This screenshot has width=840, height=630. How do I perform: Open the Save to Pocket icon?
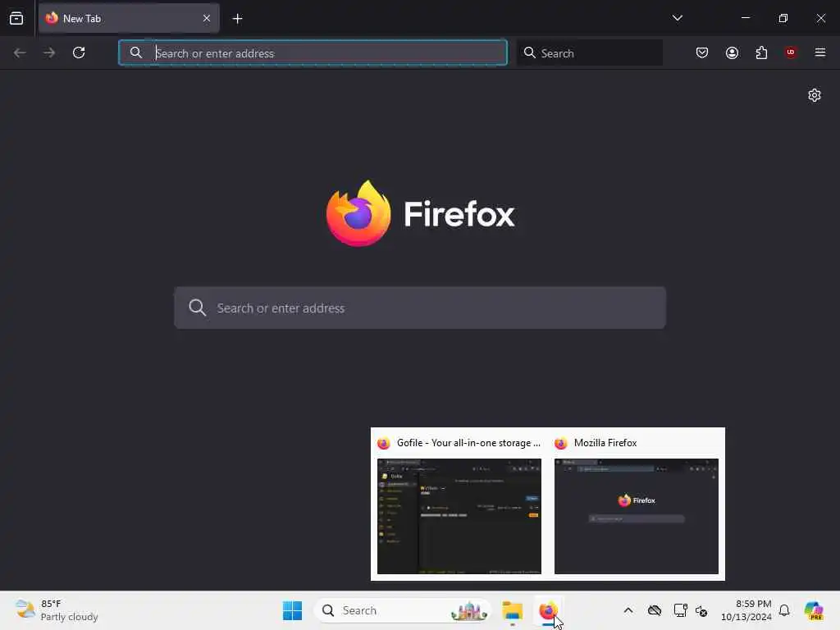point(702,52)
